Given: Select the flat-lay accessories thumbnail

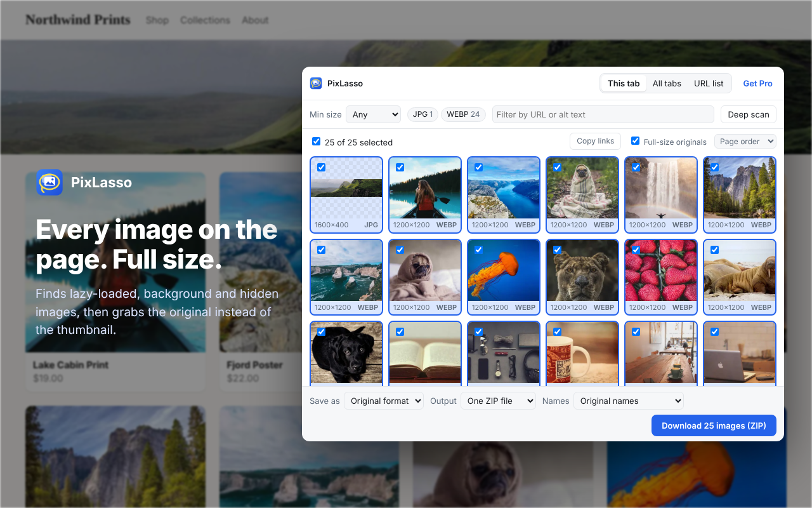Looking at the screenshot, I should click(x=504, y=354).
